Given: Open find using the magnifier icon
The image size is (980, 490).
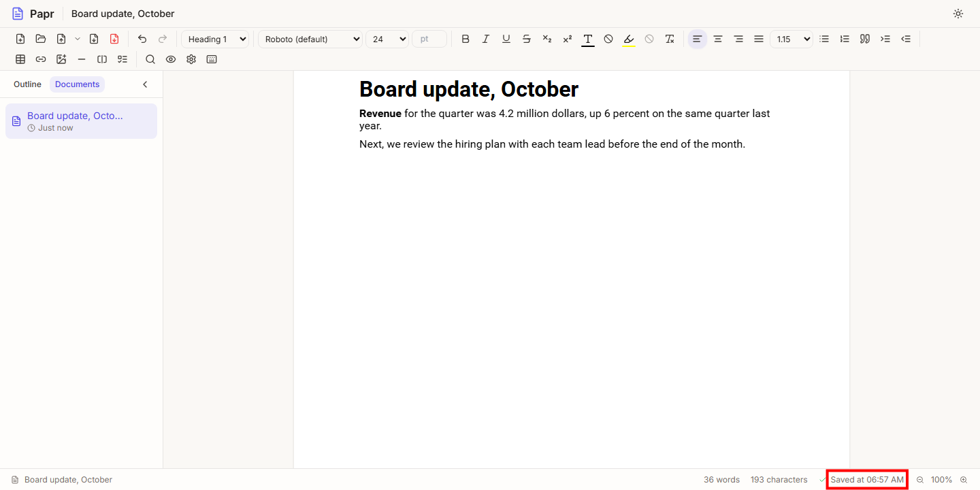Looking at the screenshot, I should 150,59.
